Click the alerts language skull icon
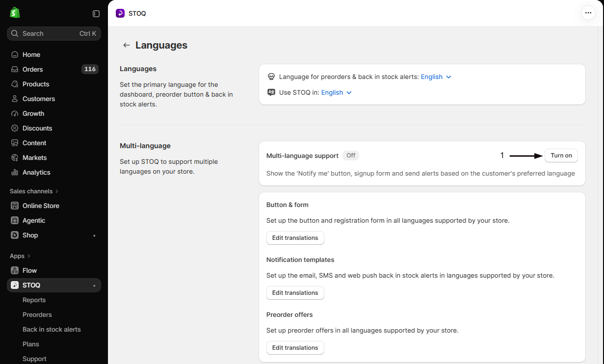The height and width of the screenshot is (364, 604). point(271,77)
